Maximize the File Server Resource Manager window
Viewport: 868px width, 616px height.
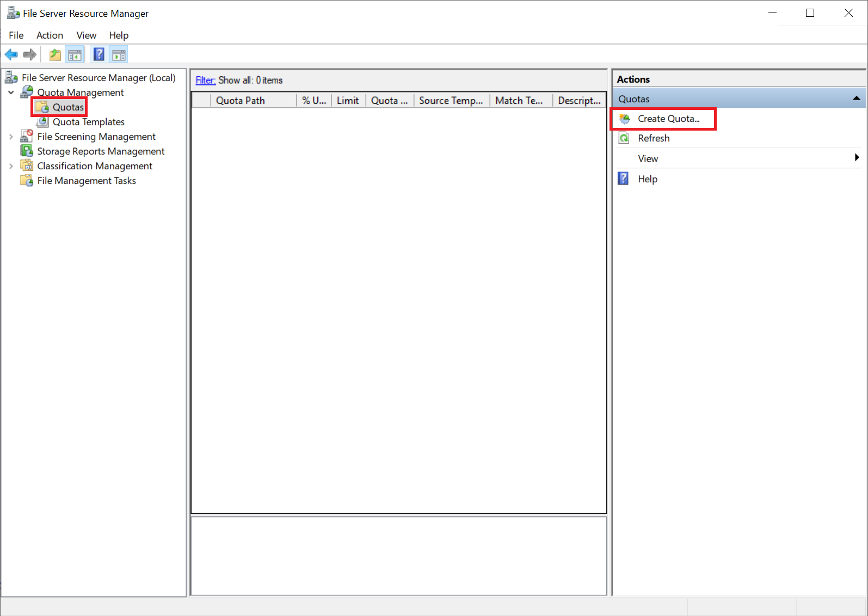(810, 13)
